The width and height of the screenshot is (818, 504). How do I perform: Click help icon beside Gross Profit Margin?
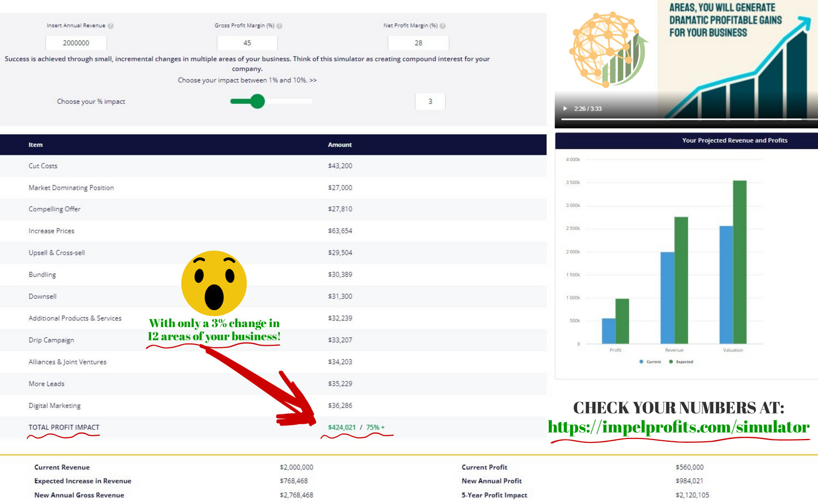280,26
